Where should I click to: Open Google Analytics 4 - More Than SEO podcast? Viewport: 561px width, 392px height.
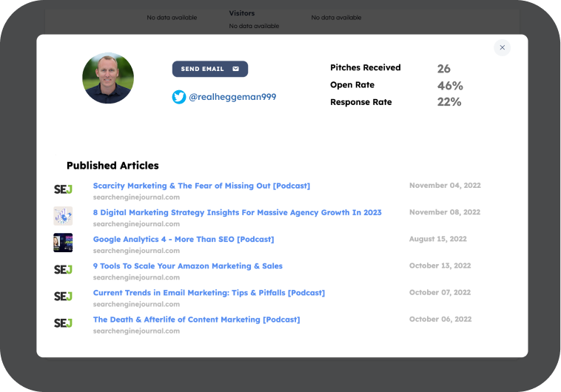(184, 240)
